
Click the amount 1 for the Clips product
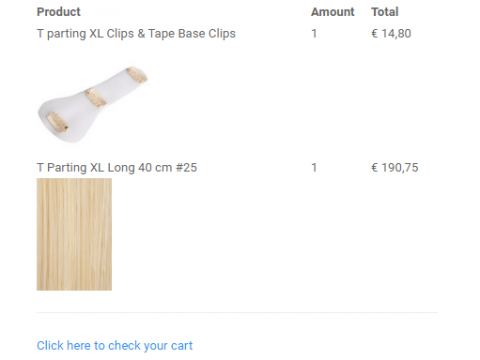pos(314,34)
